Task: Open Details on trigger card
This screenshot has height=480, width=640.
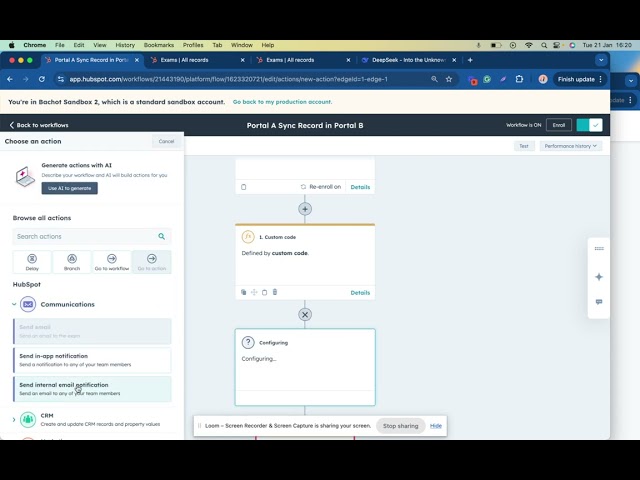Action: point(360,187)
